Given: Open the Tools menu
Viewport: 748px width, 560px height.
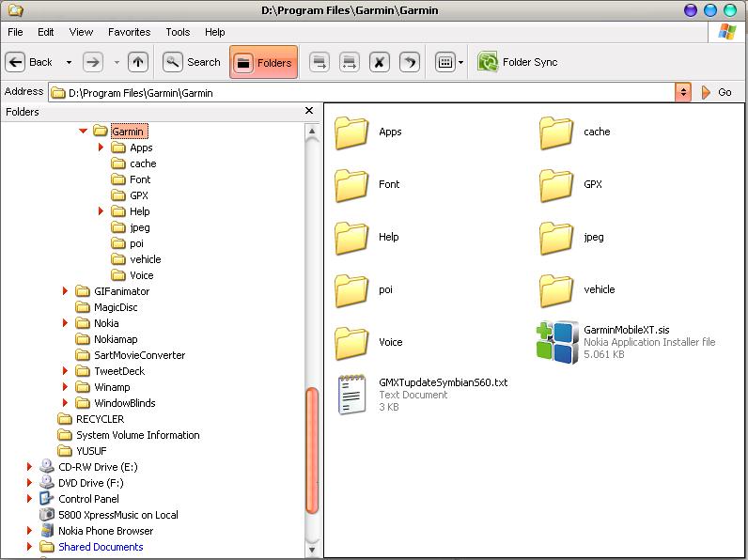Looking at the screenshot, I should [178, 32].
